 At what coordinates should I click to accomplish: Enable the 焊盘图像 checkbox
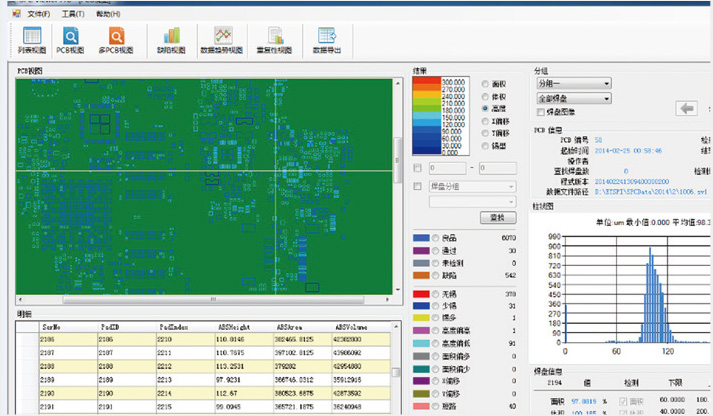540,113
